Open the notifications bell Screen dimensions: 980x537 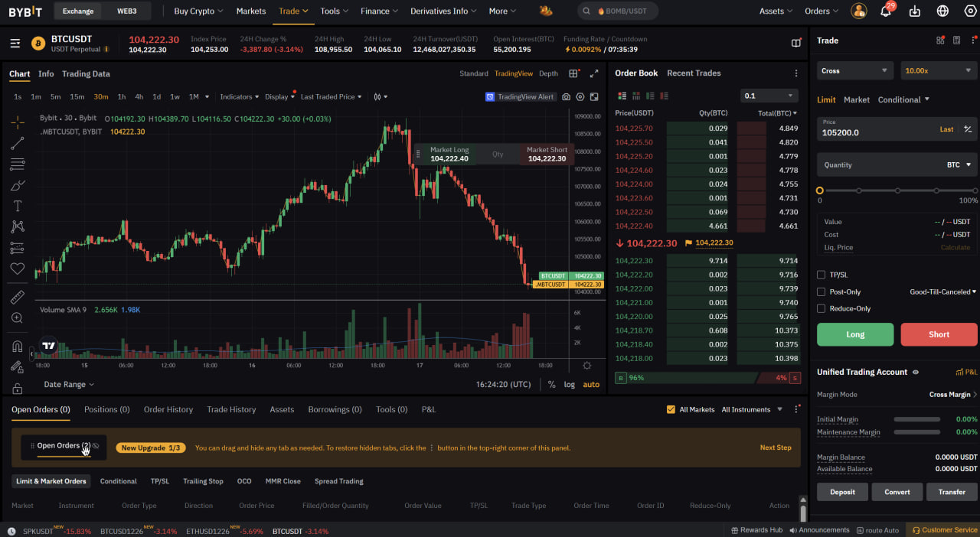coord(886,11)
